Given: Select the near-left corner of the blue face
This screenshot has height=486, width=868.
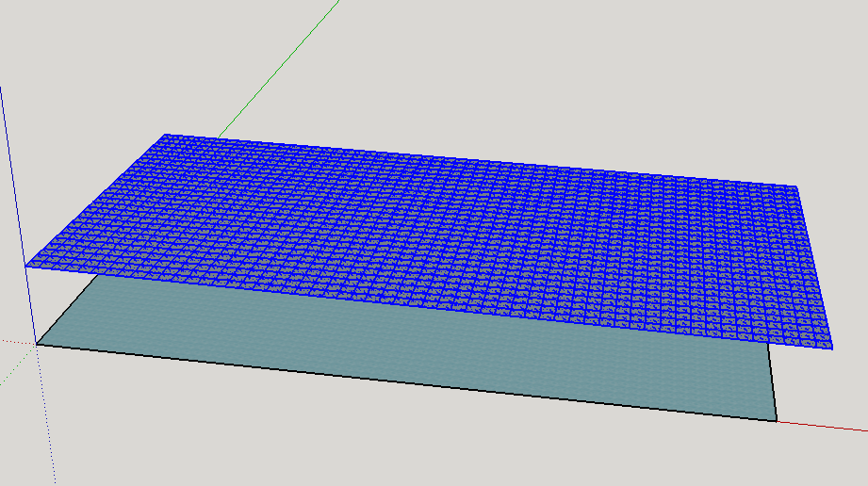Looking at the screenshot, I should (25, 267).
